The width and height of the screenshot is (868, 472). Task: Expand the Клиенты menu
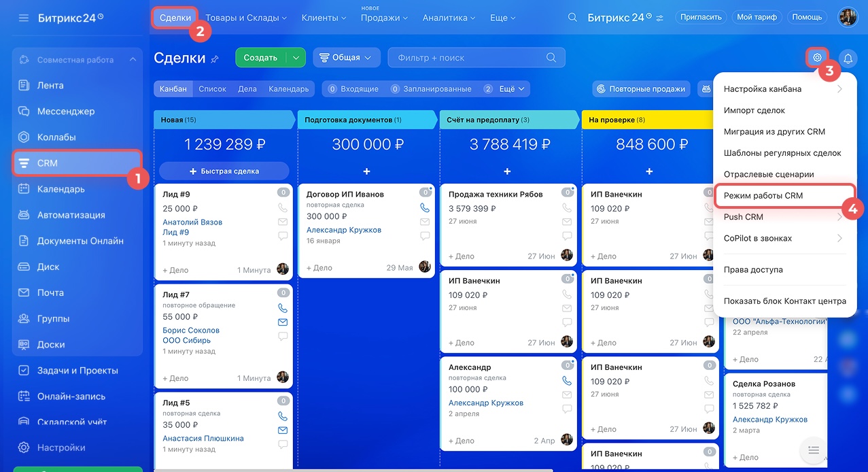pyautogui.click(x=324, y=18)
